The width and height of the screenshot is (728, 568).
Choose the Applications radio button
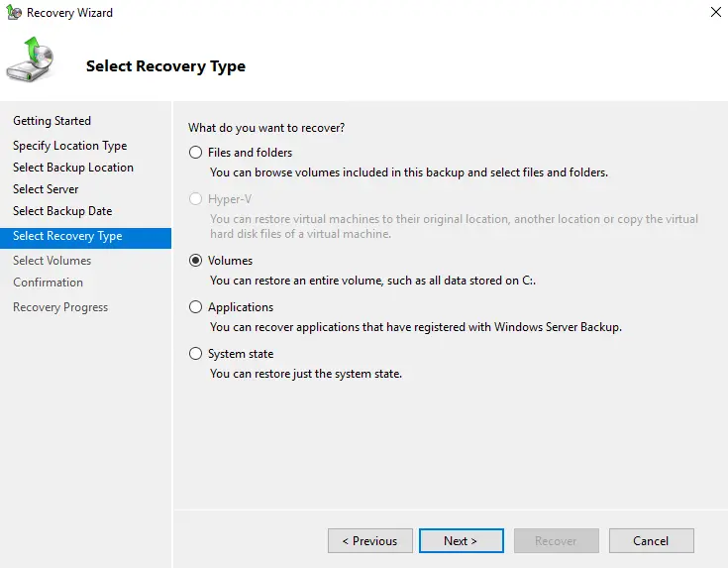195,307
